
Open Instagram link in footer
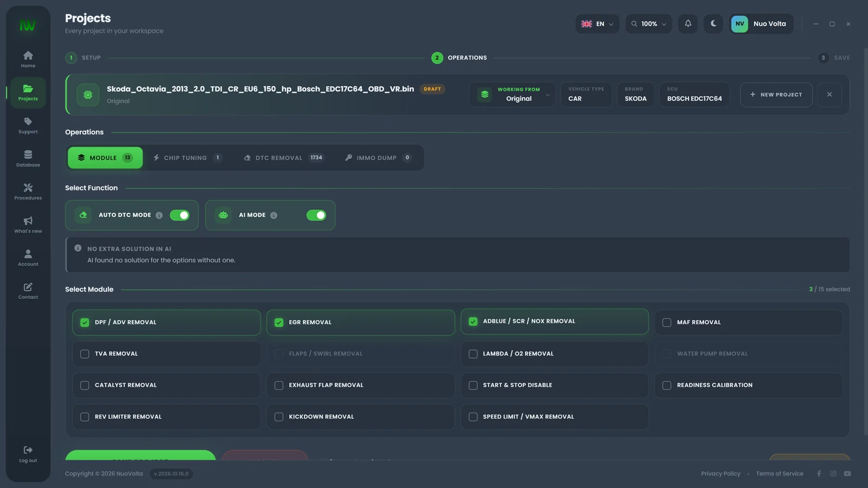pos(833,474)
